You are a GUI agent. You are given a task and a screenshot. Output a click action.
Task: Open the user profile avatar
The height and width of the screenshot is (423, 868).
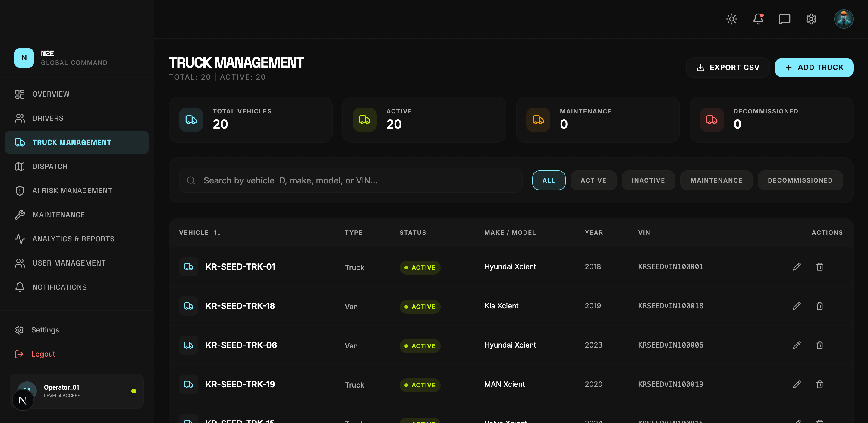pos(843,19)
